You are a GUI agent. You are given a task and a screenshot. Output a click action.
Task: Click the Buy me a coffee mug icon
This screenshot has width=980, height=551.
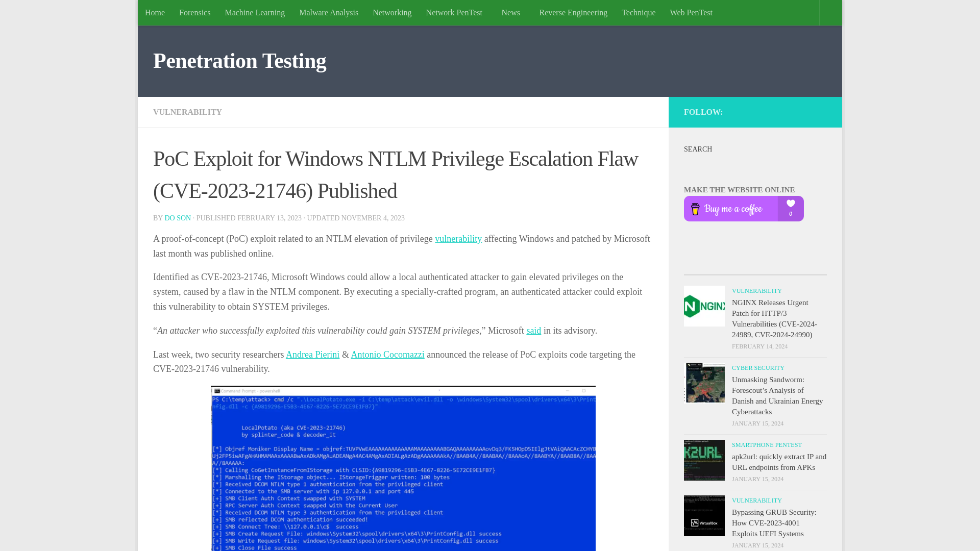[x=695, y=209]
